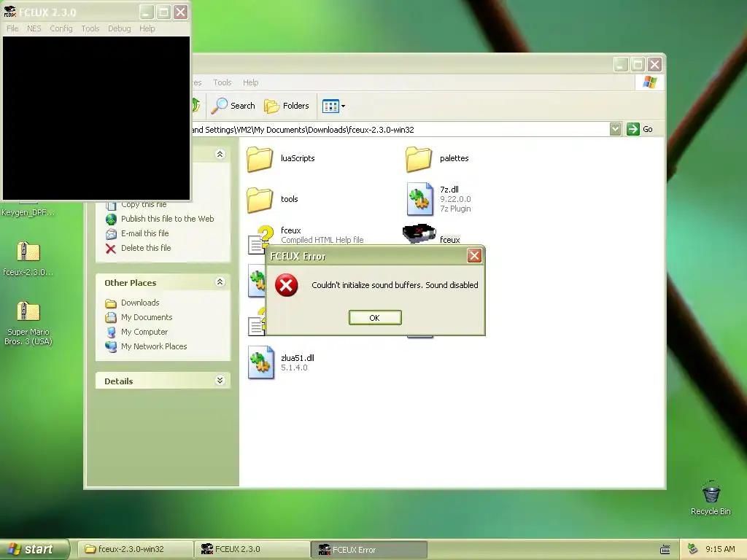
Task: Select the 7z.dll file icon
Action: (419, 199)
